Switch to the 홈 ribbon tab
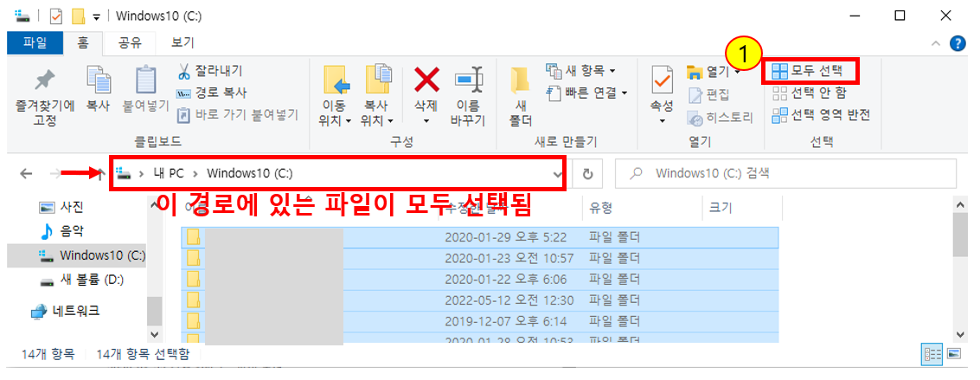Image resolution: width=980 pixels, height=380 pixels. [x=82, y=42]
